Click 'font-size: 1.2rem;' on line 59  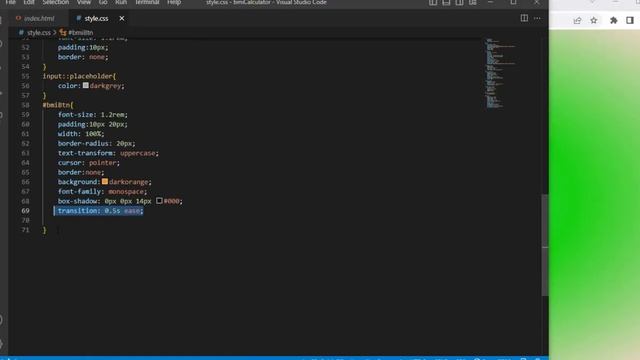[93, 115]
